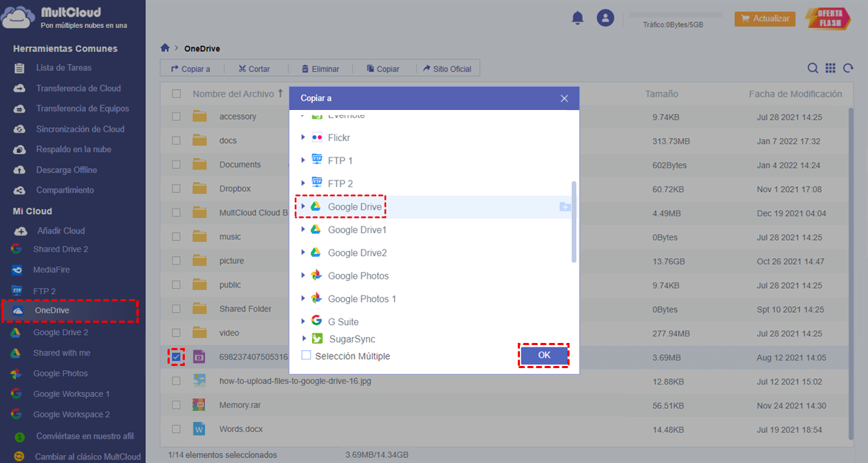868x463 pixels.
Task: Expand the Google Photos tree arrow
Action: pyautogui.click(x=303, y=275)
